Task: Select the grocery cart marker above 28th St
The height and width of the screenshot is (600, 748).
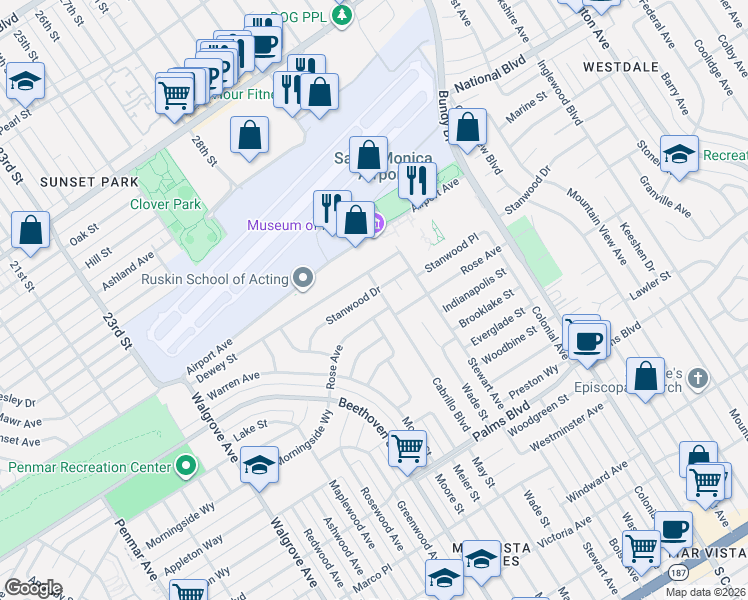Action: pyautogui.click(x=175, y=94)
